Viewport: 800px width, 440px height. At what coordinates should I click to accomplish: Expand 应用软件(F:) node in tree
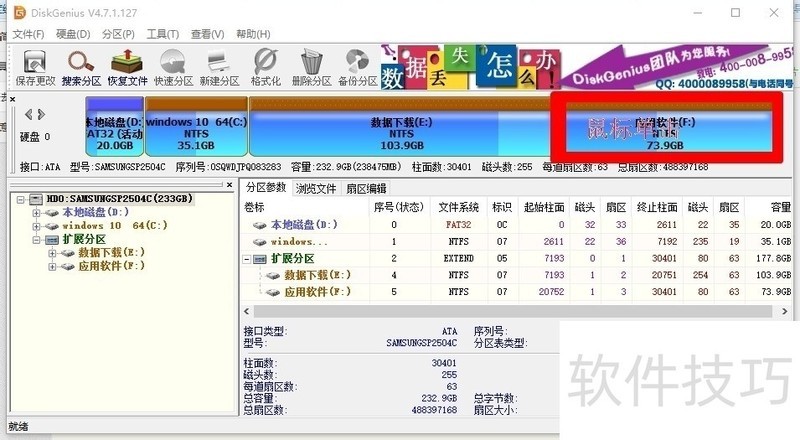(x=52, y=266)
